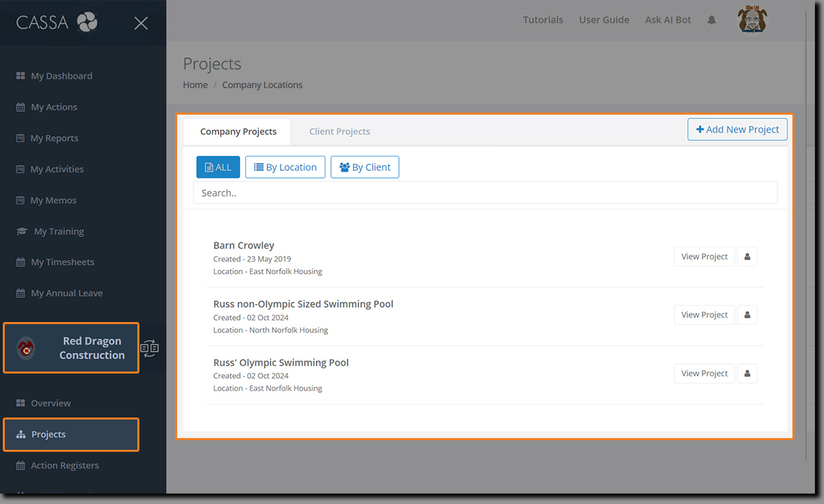Screen dimensions: 824x504
Task: Click in the project Search field
Action: 485,193
